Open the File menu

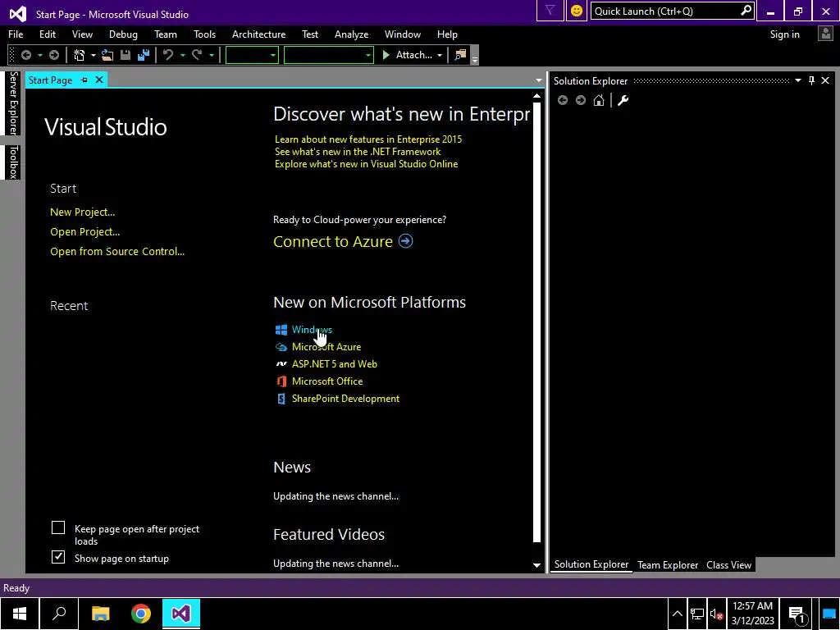click(16, 34)
